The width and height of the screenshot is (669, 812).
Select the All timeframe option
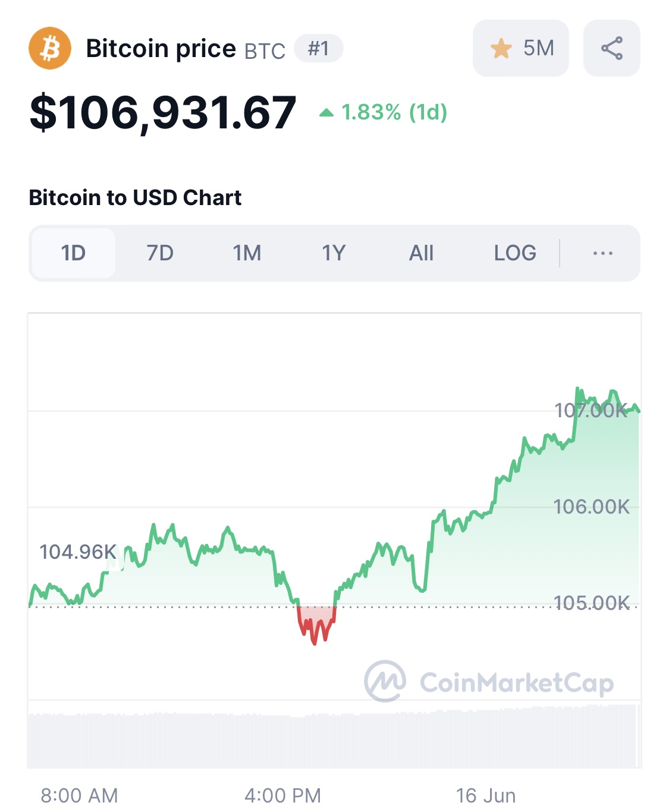point(421,253)
